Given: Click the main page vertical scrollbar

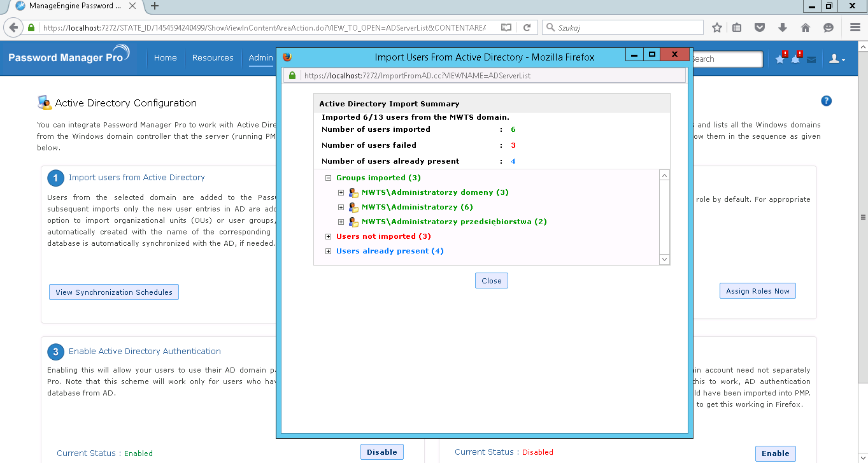Looking at the screenshot, I should click(862, 217).
